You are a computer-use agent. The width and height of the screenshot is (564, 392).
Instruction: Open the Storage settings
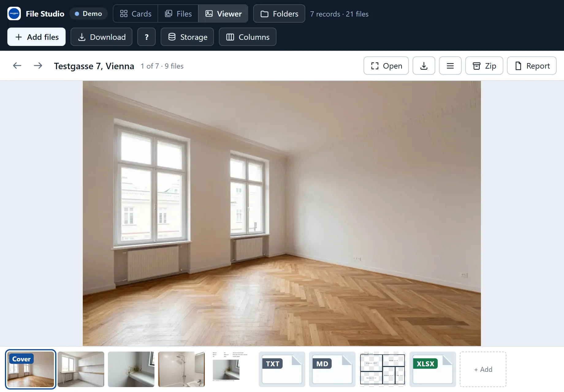tap(187, 37)
